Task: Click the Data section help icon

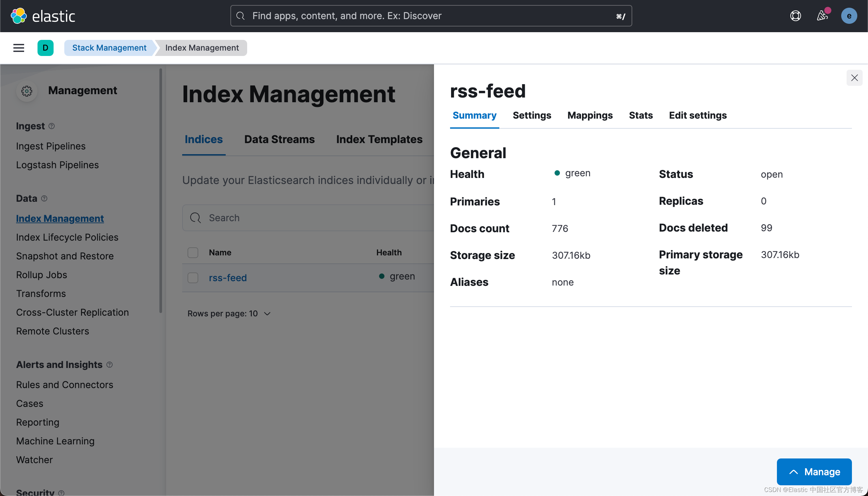Action: coord(45,198)
